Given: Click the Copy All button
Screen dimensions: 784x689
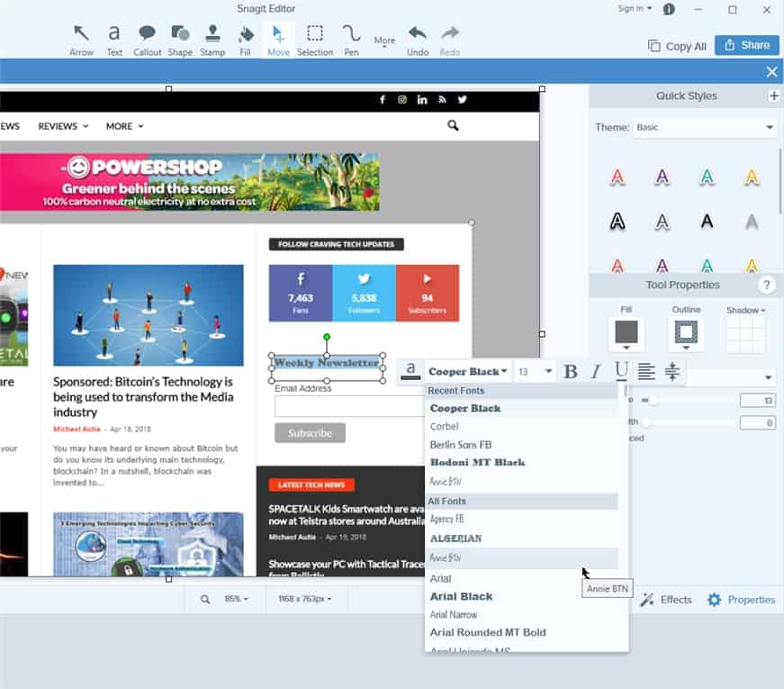Looking at the screenshot, I should 678,46.
